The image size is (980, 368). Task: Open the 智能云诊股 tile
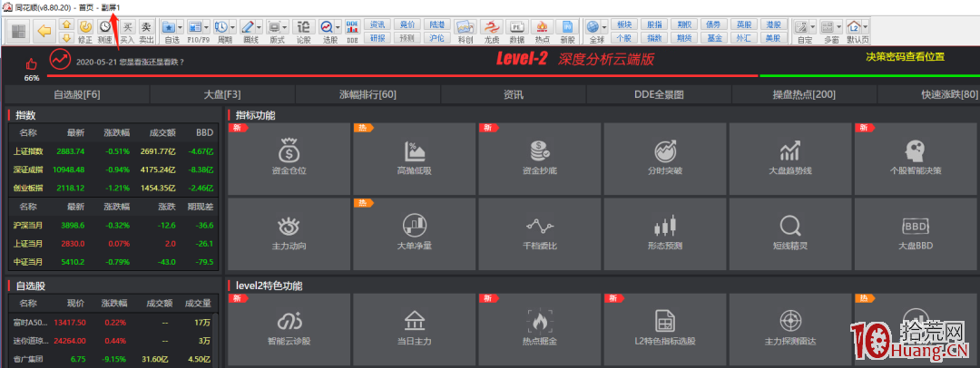[x=289, y=330]
